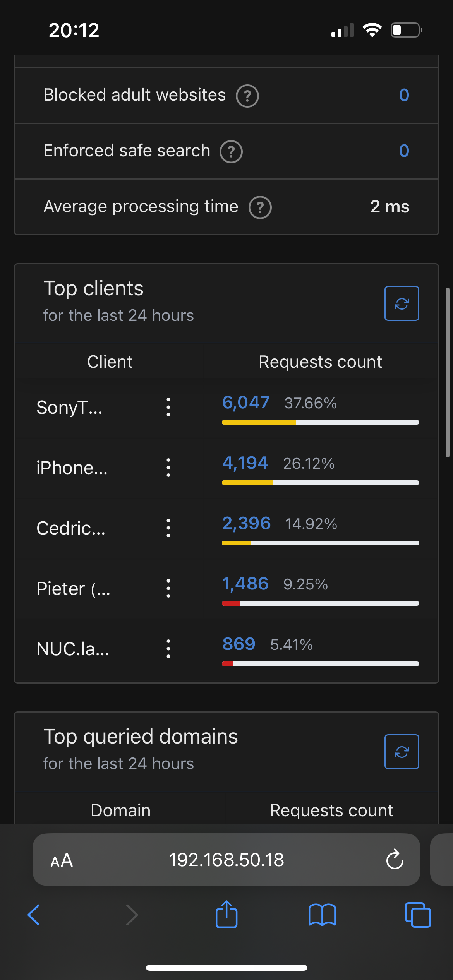Screen dimensions: 453x980
Task: Open the three-dot menu beside Cedric
Action: tap(168, 528)
